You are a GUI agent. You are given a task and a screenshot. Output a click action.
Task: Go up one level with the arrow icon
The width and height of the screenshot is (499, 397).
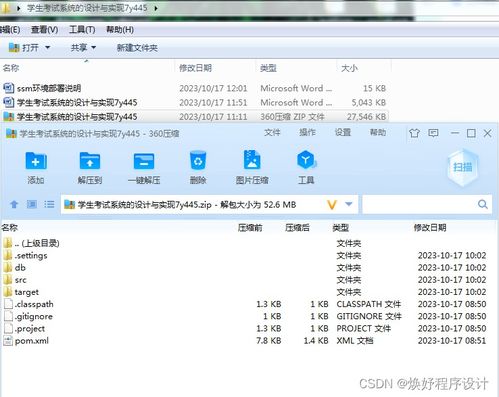[x=14, y=204]
